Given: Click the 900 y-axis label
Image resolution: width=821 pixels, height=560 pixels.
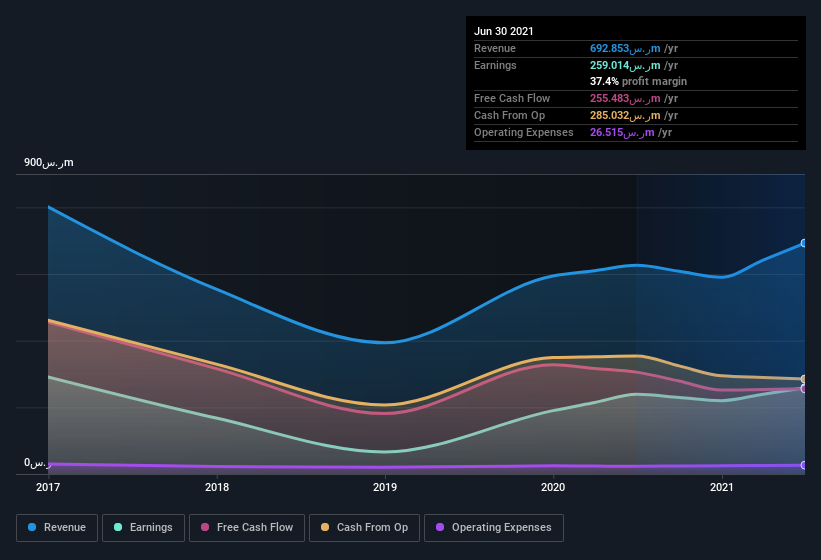Looking at the screenshot, I should coord(49,162).
